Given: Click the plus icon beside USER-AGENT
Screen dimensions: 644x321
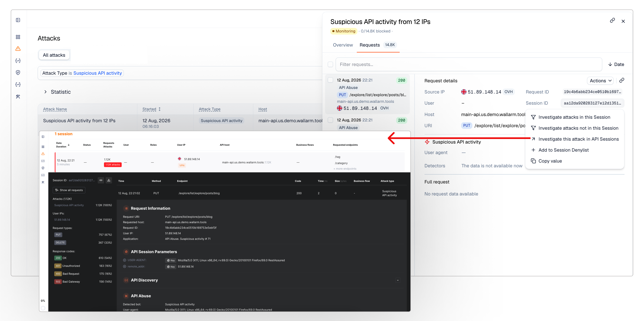Looking at the screenshot, I should point(124,260).
